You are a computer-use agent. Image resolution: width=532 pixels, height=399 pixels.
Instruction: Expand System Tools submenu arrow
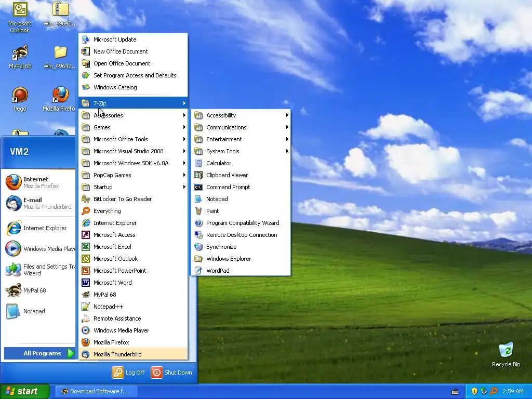click(287, 151)
